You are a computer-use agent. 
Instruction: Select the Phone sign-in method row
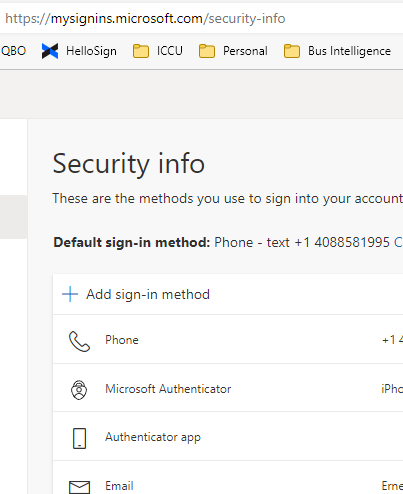[x=228, y=339]
